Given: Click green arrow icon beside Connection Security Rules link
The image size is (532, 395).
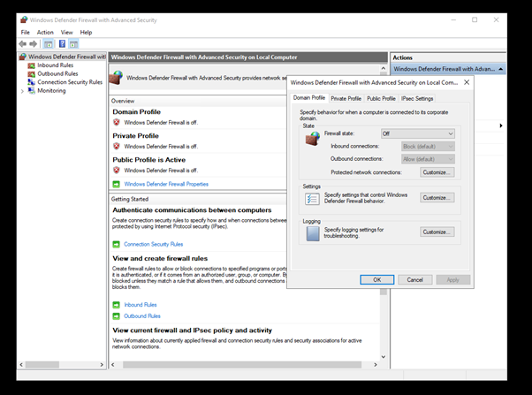Looking at the screenshot, I should 117,244.
